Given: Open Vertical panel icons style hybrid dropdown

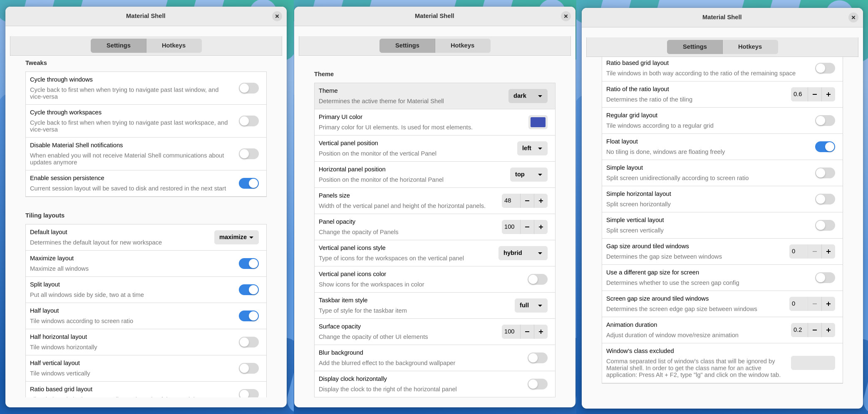Looking at the screenshot, I should pos(523,253).
